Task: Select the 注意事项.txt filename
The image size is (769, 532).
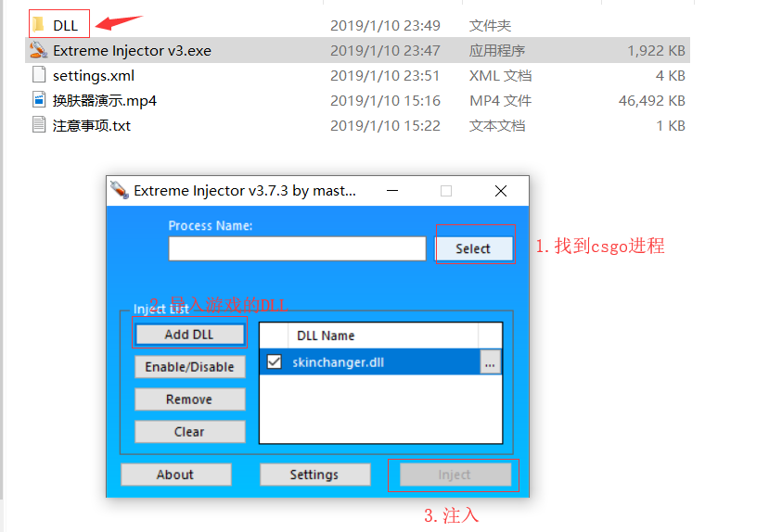Action: pos(92,126)
